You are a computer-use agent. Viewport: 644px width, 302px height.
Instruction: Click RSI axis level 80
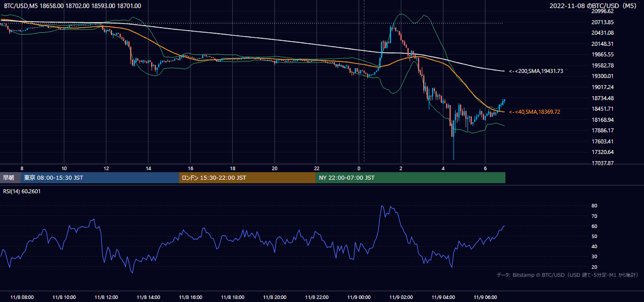(594, 206)
